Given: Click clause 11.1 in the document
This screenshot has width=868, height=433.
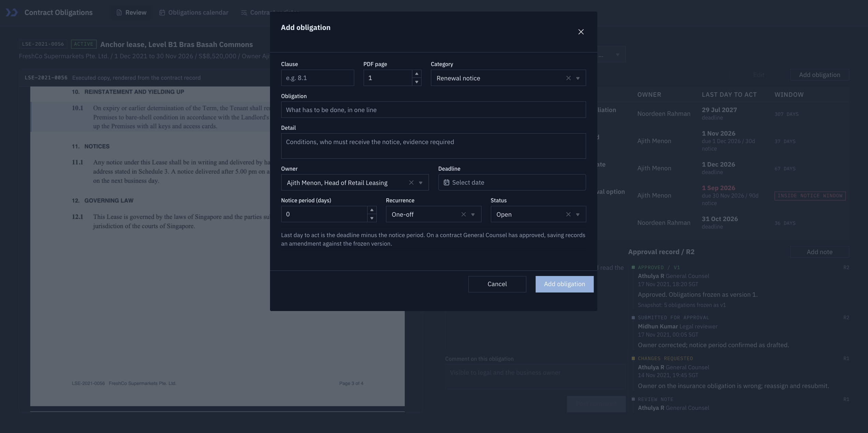Looking at the screenshot, I should [170, 171].
